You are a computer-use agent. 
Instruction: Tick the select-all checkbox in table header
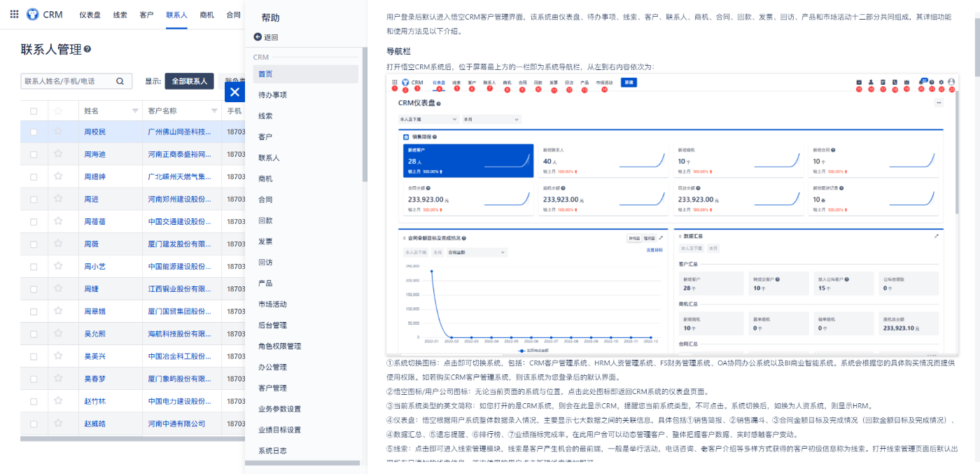[x=34, y=111]
